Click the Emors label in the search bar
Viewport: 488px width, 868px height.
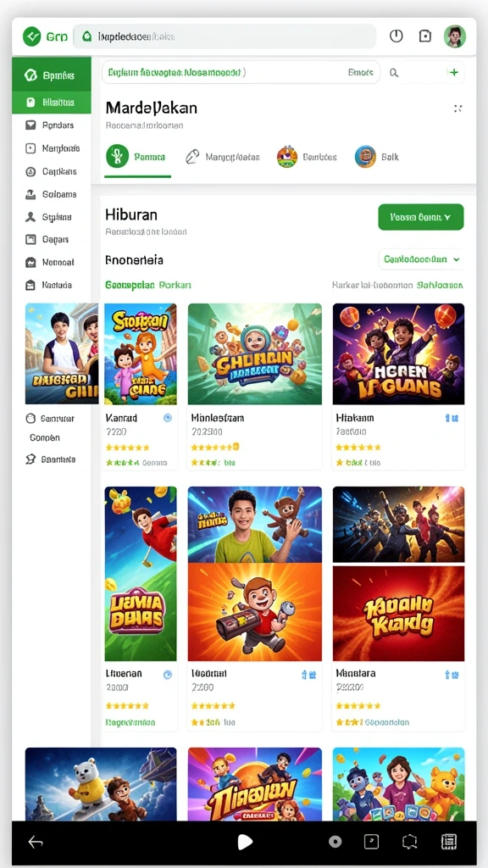coord(360,73)
